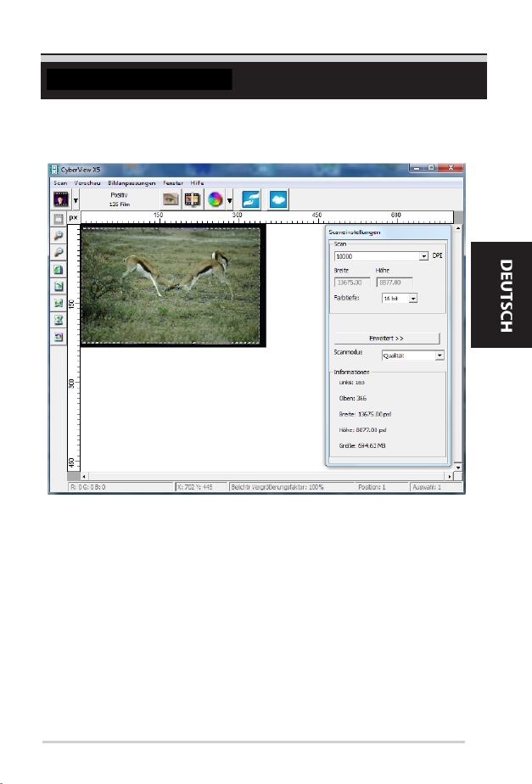
Task: Click the antelope preview image
Action: pyautogui.click(x=171, y=285)
